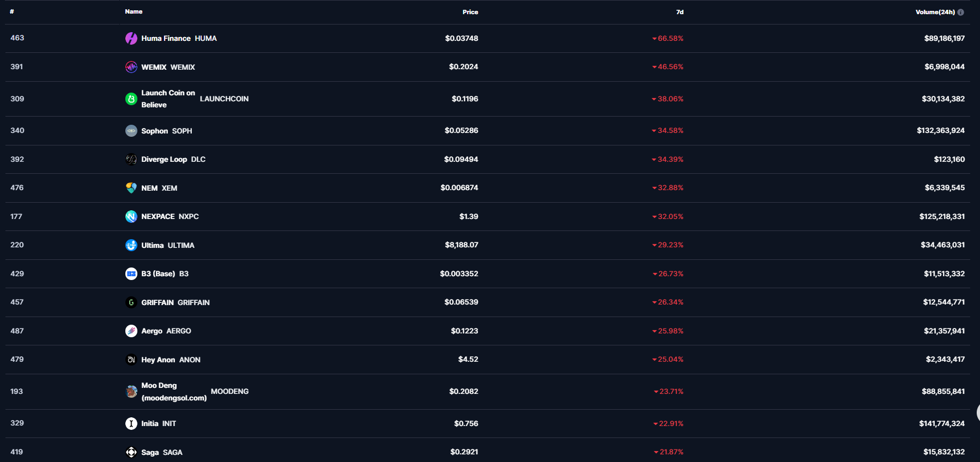Click the Huma Finance coin logo
The image size is (980, 462).
tap(131, 38)
